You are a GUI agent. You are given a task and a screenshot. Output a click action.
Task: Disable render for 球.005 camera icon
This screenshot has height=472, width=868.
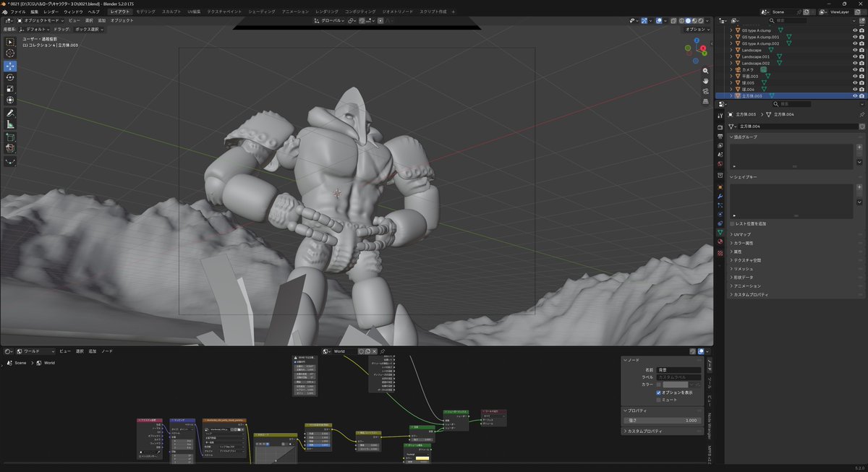(x=862, y=82)
